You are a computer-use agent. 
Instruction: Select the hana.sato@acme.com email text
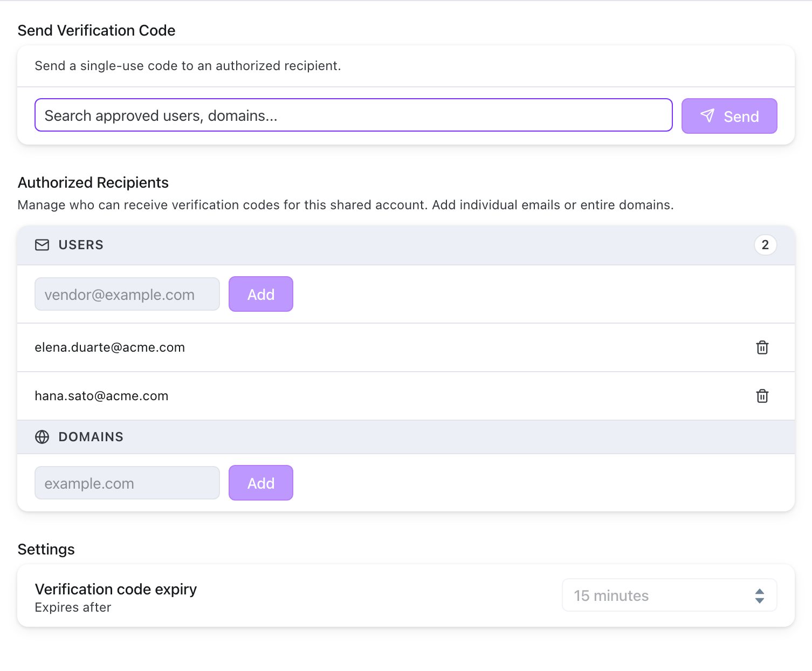tap(101, 396)
